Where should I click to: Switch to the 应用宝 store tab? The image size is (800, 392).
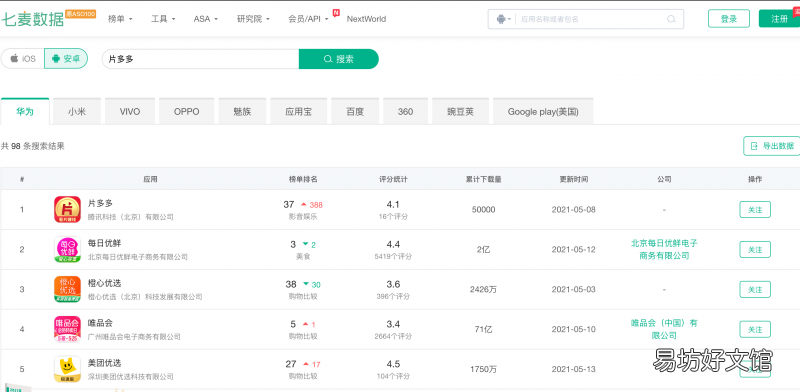[x=298, y=111]
